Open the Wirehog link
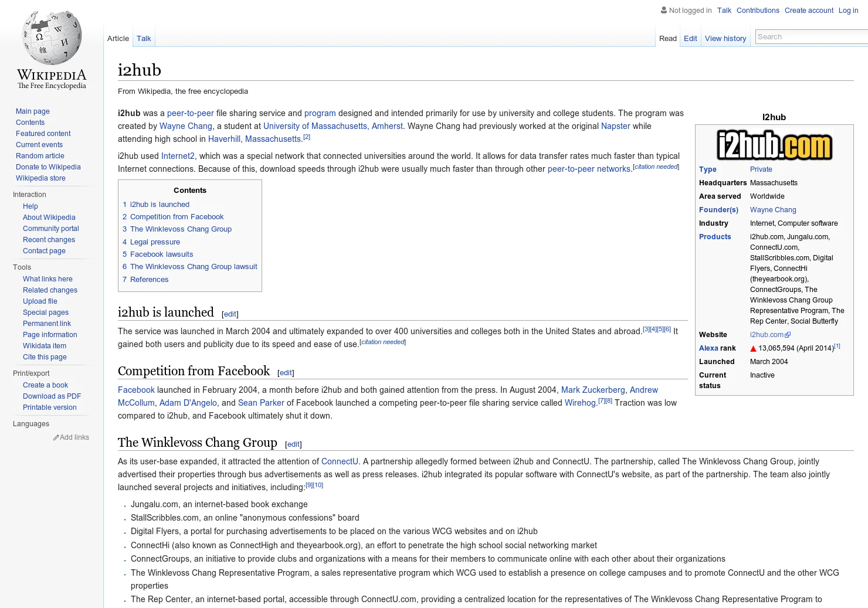 click(580, 403)
